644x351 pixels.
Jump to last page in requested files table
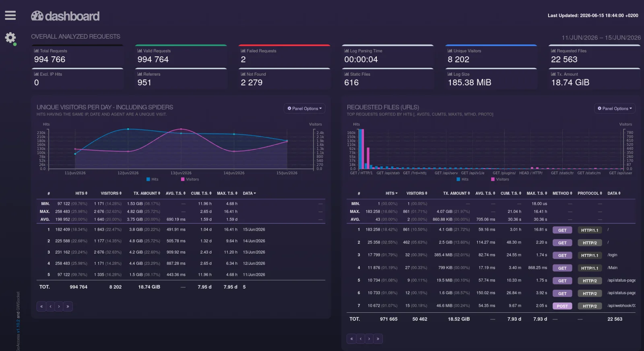[x=378, y=339]
